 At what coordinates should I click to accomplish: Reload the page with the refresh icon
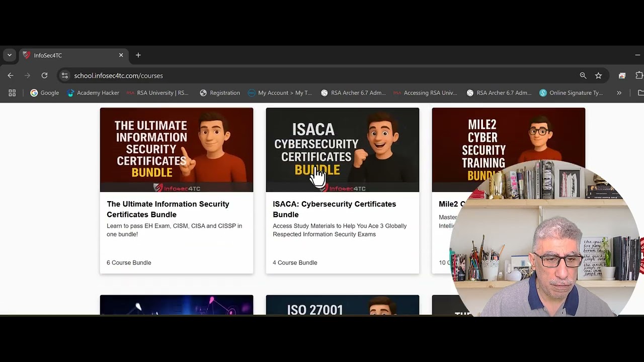44,75
